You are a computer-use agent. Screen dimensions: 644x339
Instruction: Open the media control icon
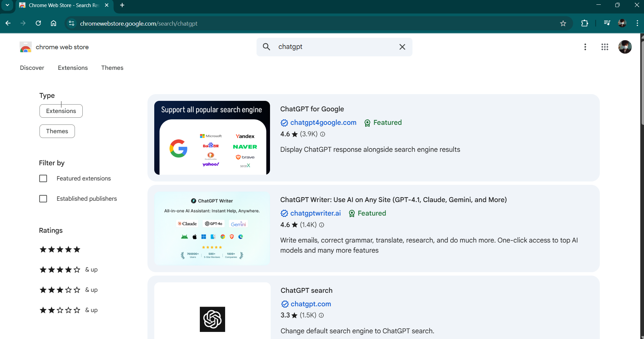(x=607, y=23)
